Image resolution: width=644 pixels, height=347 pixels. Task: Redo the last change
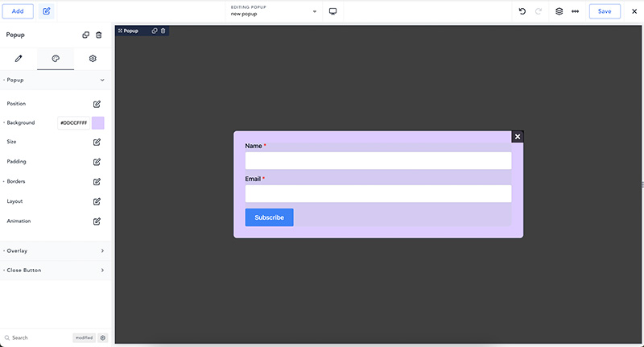click(538, 11)
